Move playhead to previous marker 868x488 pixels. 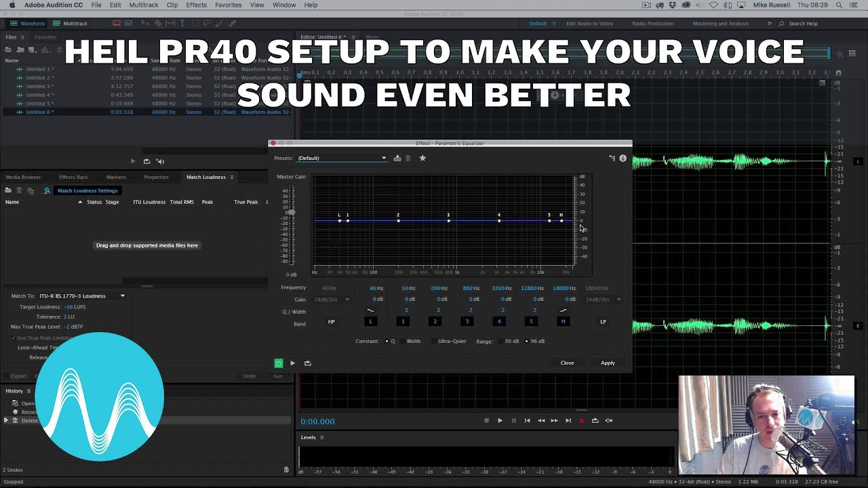(527, 421)
